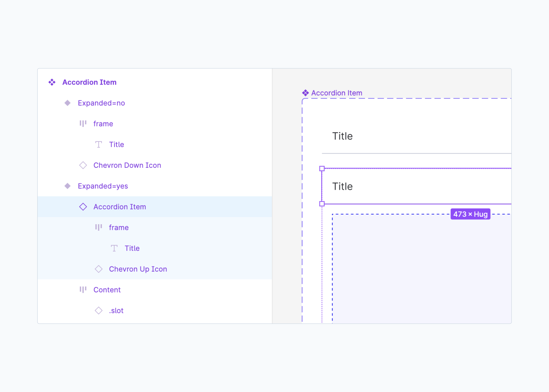This screenshot has width=549, height=392.
Task: Select the Expanded=yes variant layer
Action: (103, 186)
